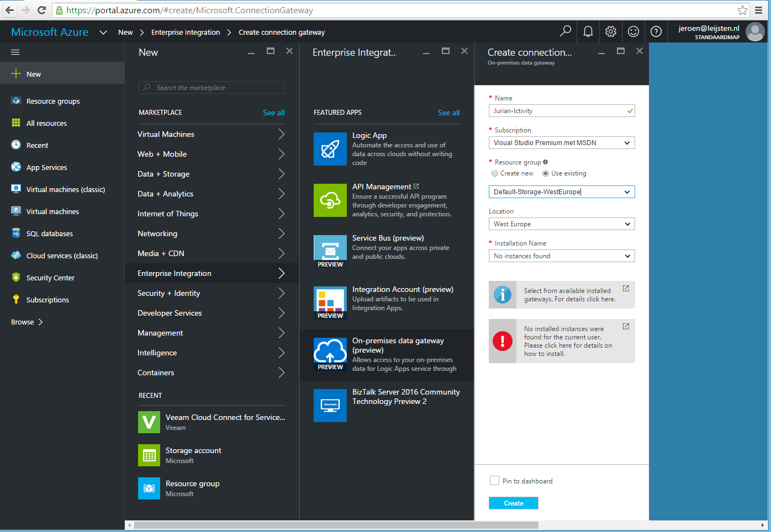Click the horizontal scrollbar at bottom
Viewport: 771px width, 532px height.
click(336, 525)
